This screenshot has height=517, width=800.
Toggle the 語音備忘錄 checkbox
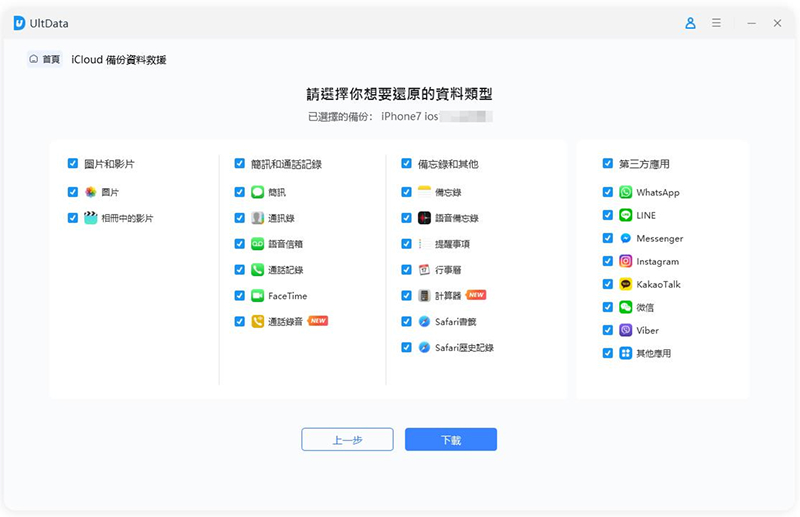click(x=406, y=218)
